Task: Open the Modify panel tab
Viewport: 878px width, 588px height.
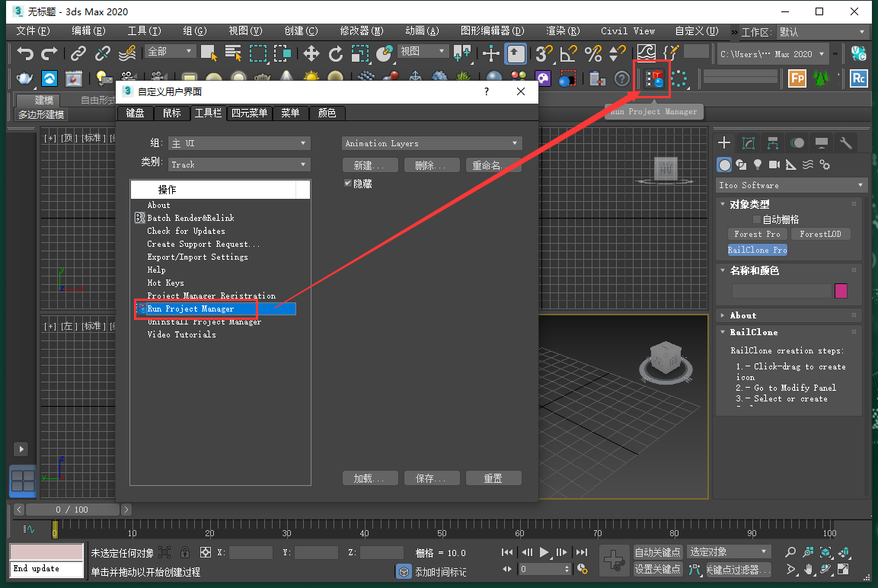Action: [748, 142]
